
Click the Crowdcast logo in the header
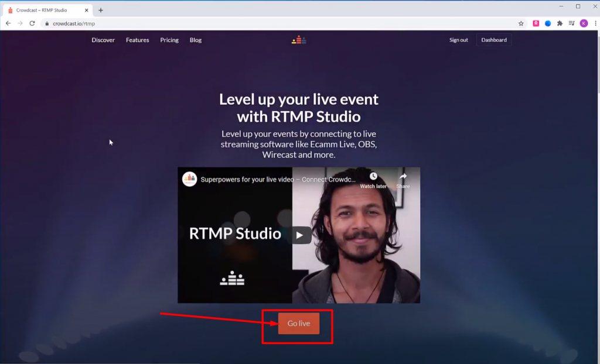point(299,40)
